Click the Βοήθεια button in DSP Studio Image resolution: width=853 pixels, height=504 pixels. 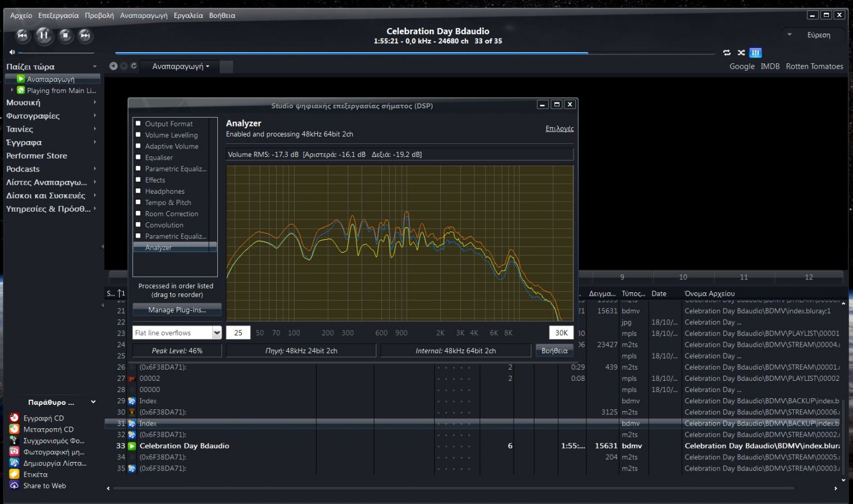point(554,351)
